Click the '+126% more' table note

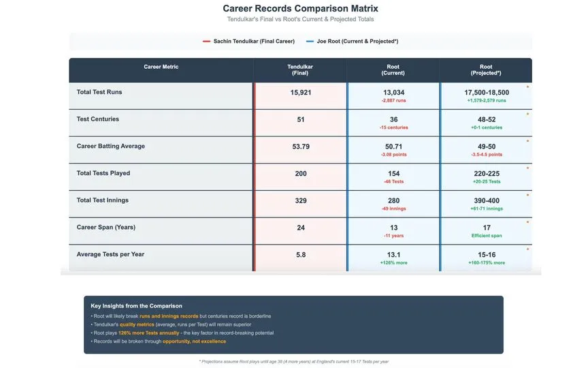[x=394, y=263]
